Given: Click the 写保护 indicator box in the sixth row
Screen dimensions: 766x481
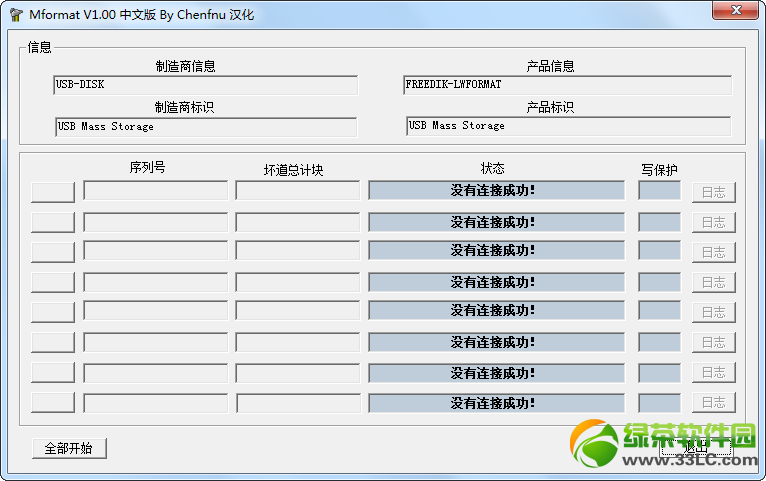Looking at the screenshot, I should [x=660, y=342].
